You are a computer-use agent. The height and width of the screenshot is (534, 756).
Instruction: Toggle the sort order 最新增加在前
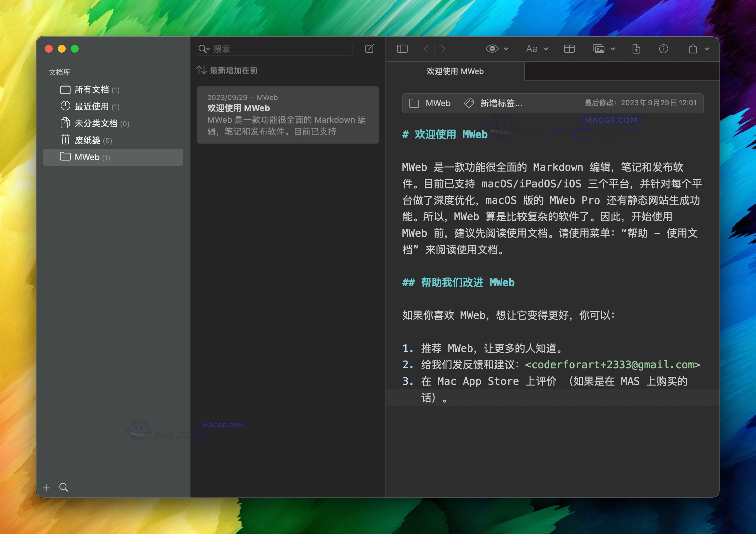pos(228,70)
